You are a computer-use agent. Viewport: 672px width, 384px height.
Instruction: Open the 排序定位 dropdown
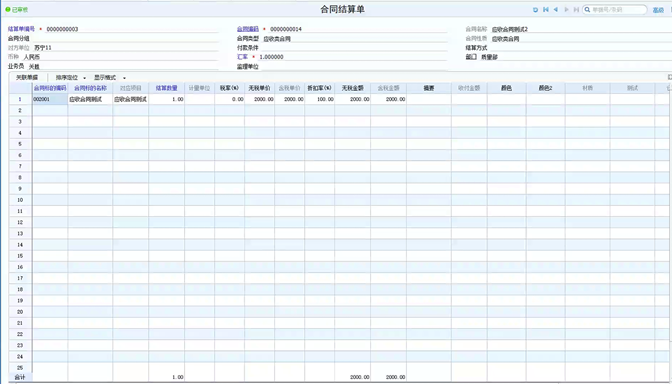point(71,78)
